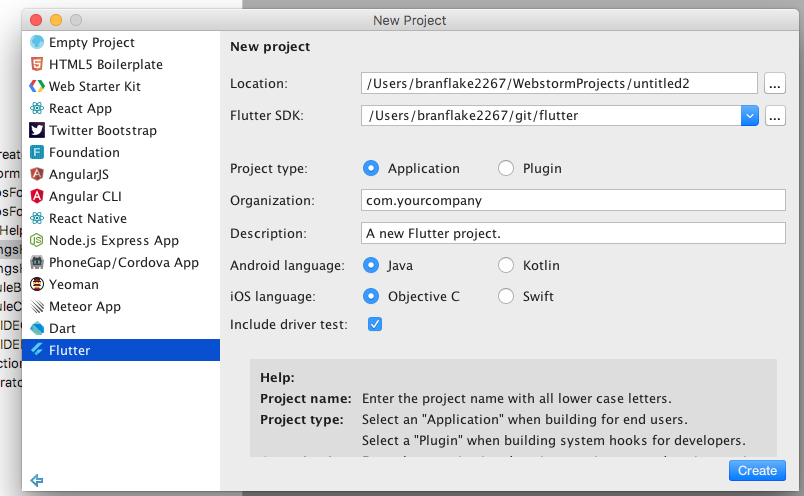Select AngularJS in the project list
This screenshot has height=496, width=804.
[121, 174]
